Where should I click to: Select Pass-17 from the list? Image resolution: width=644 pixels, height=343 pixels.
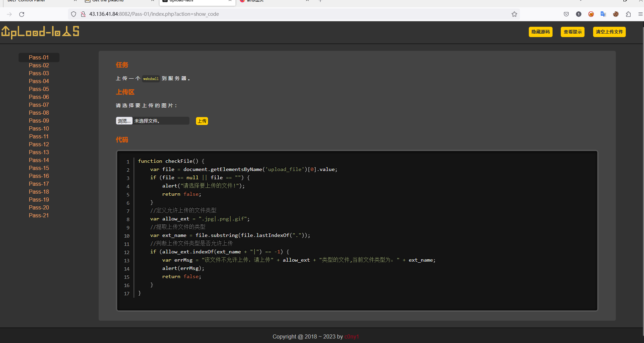coord(39,184)
